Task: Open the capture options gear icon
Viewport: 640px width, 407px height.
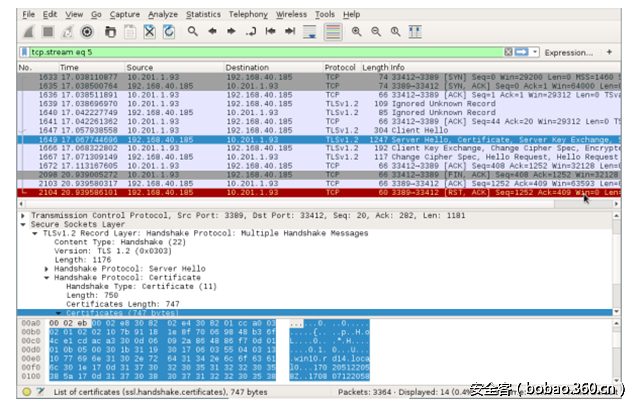Action: 87,31
